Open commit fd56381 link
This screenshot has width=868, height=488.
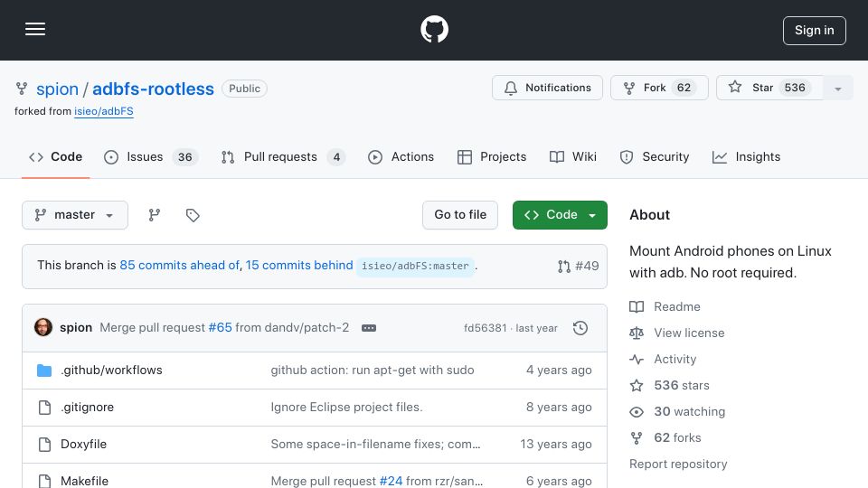[485, 328]
